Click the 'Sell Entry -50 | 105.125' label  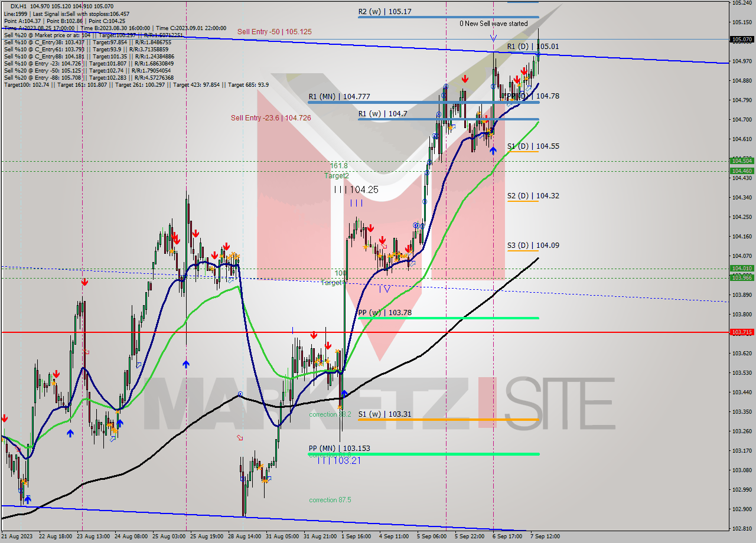[275, 31]
